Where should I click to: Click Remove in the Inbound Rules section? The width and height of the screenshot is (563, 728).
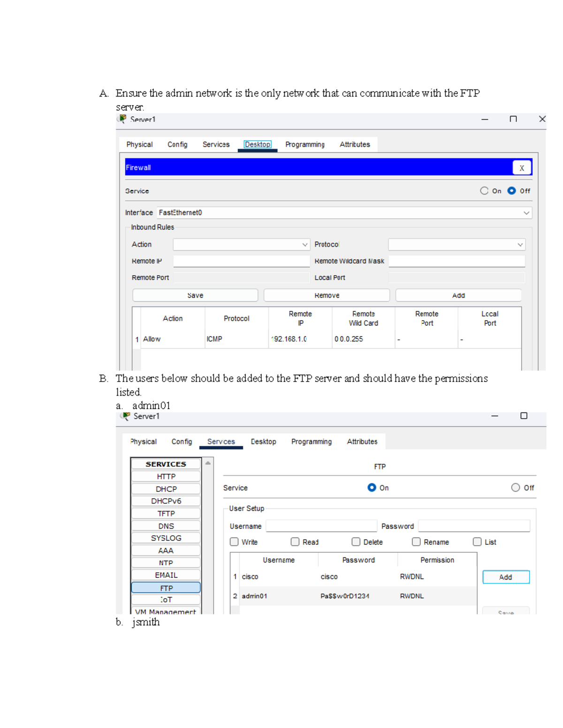pyautogui.click(x=327, y=295)
